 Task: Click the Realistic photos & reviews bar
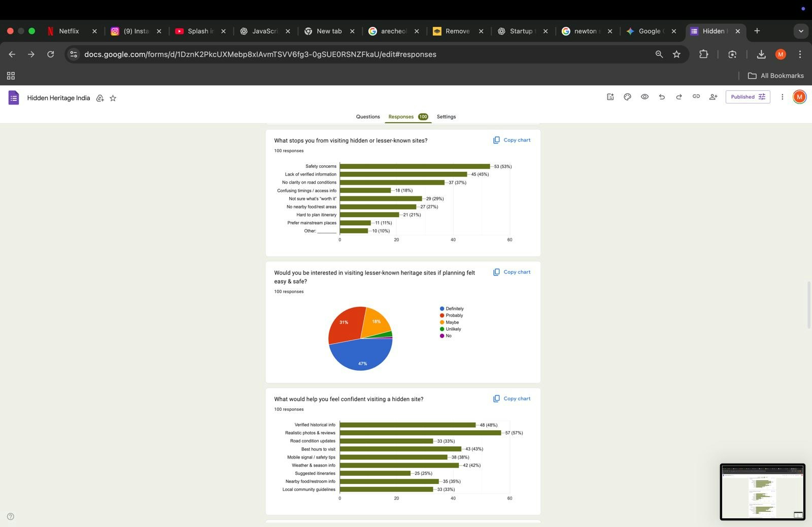coord(420,433)
